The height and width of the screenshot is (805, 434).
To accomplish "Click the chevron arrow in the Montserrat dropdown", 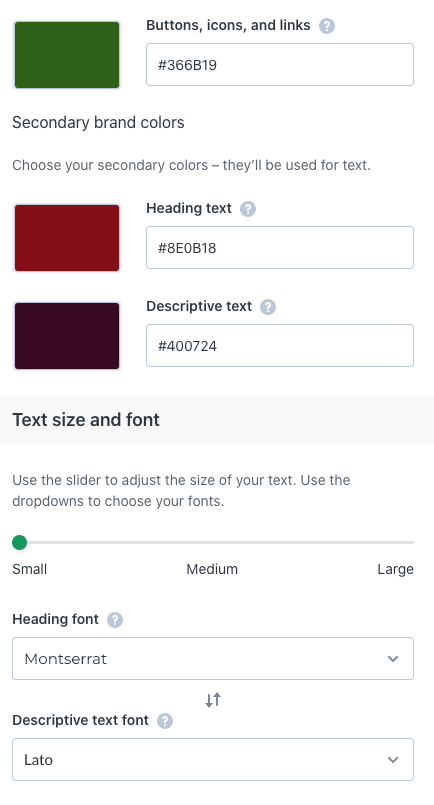I will click(393, 659).
